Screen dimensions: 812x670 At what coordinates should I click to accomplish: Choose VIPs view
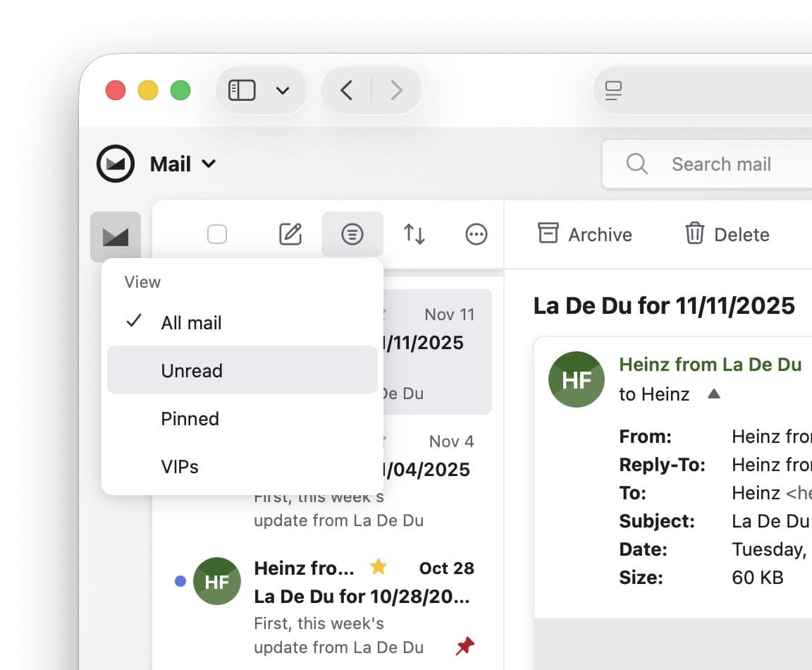(x=242, y=467)
